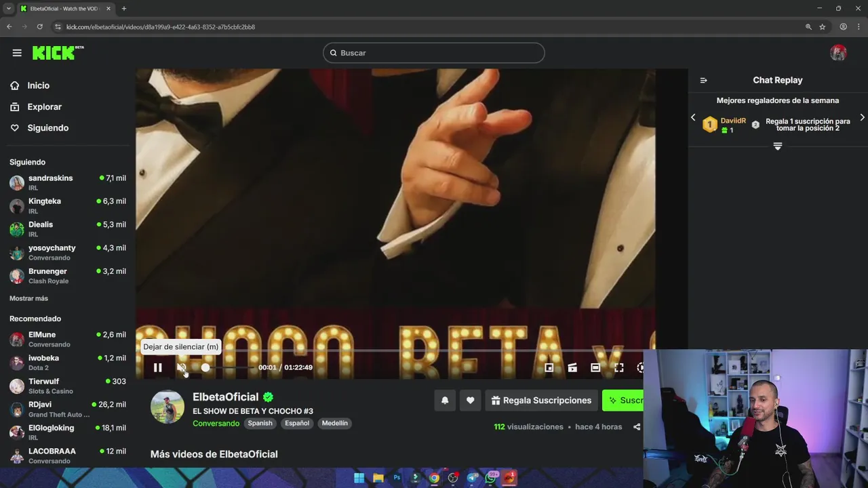Toggle follow heart button
Screen dimensions: 868x488
470,401
